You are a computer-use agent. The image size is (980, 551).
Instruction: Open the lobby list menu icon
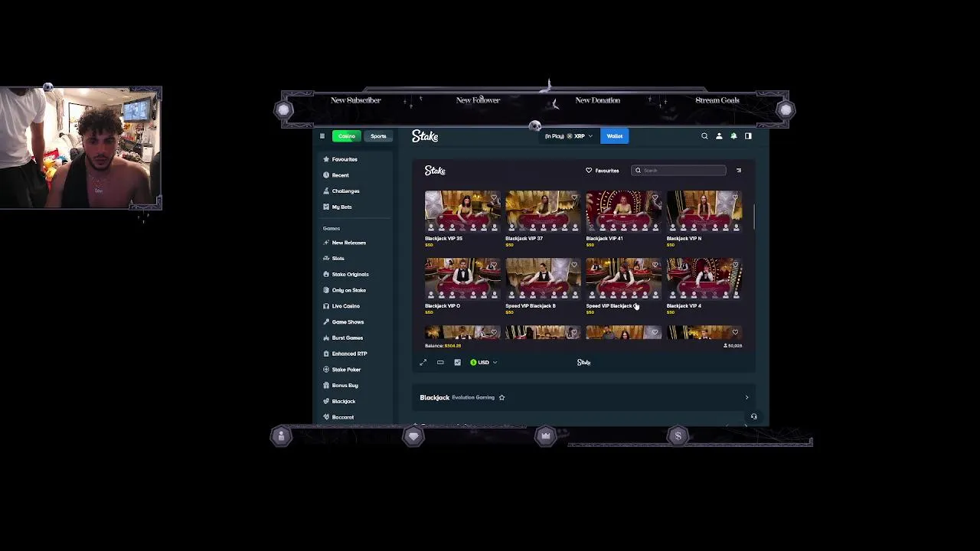tap(739, 171)
